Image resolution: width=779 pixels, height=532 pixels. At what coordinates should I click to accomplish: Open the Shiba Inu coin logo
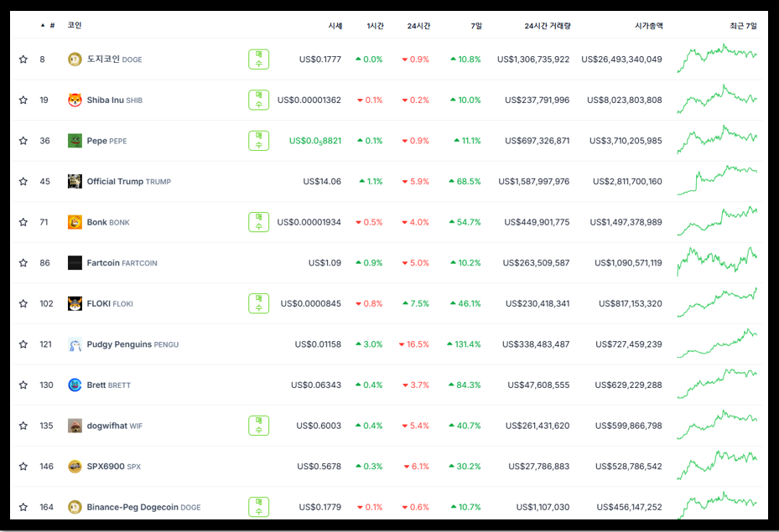click(75, 101)
